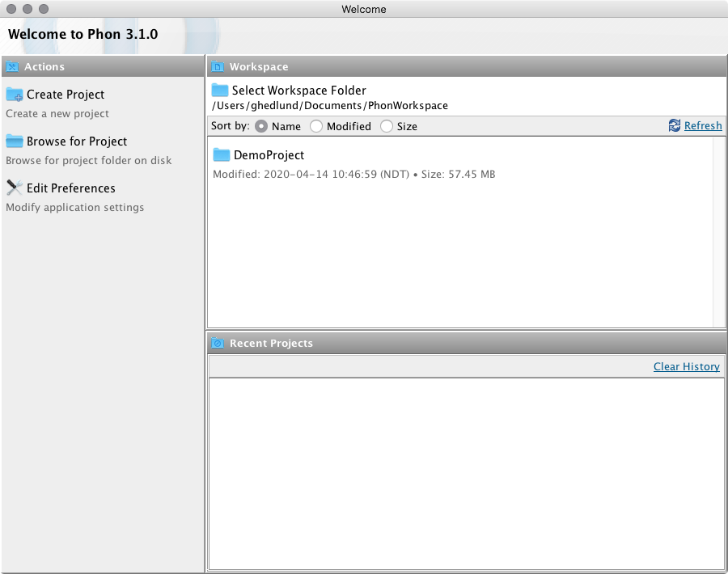
Task: Sort workspace projects by Size
Action: click(387, 126)
